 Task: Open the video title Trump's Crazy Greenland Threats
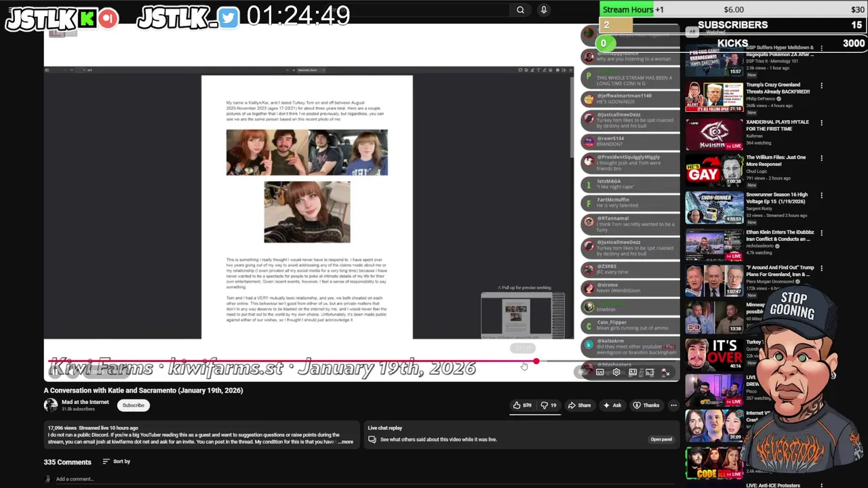click(778, 88)
